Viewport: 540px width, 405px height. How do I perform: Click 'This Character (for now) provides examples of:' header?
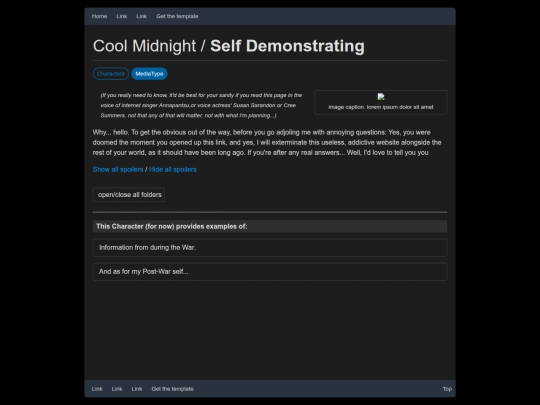(x=270, y=227)
